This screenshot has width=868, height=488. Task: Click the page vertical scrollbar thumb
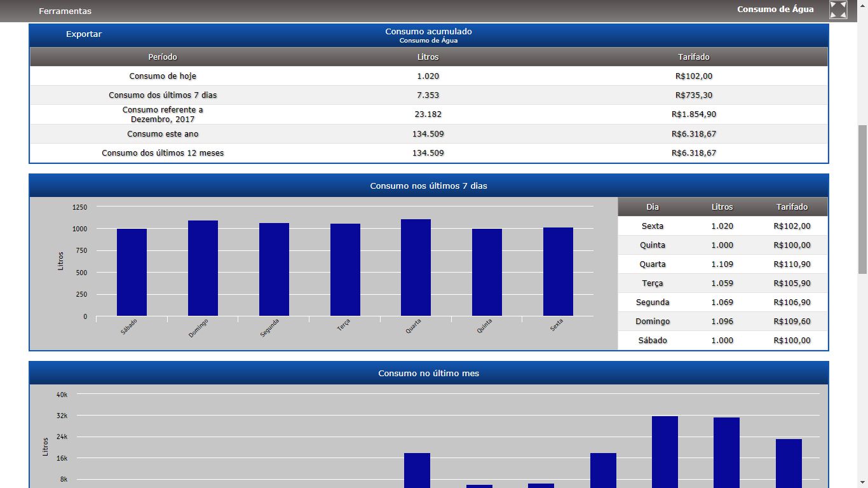[863, 200]
